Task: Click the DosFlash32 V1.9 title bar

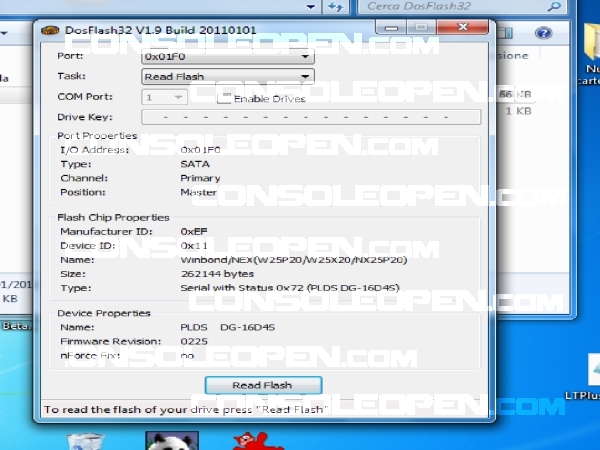Action: [x=250, y=30]
